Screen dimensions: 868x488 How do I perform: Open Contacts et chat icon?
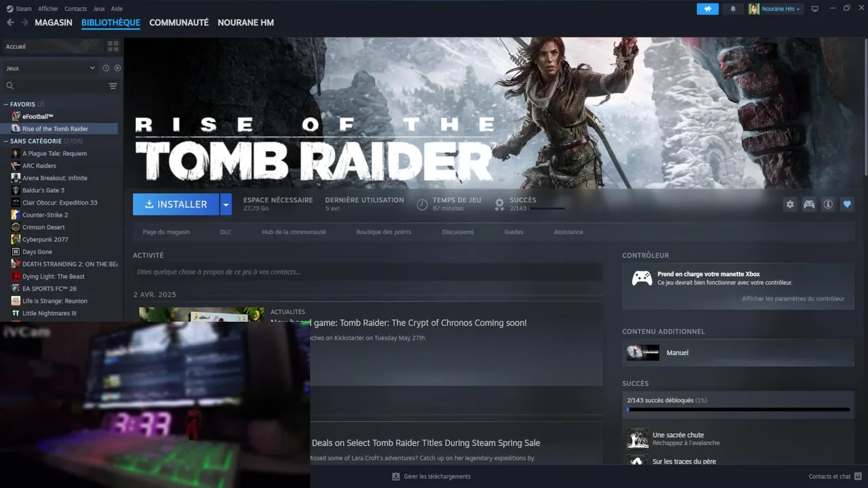pyautogui.click(x=859, y=476)
